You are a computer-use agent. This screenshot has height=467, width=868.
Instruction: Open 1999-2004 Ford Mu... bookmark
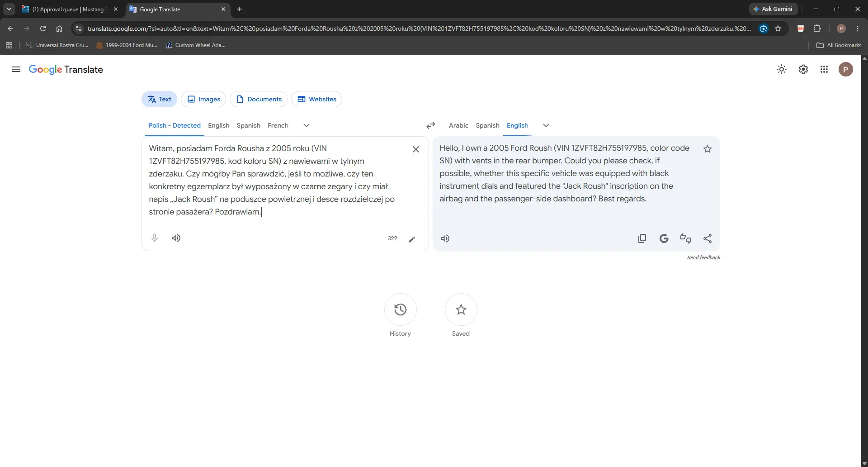pos(127,45)
